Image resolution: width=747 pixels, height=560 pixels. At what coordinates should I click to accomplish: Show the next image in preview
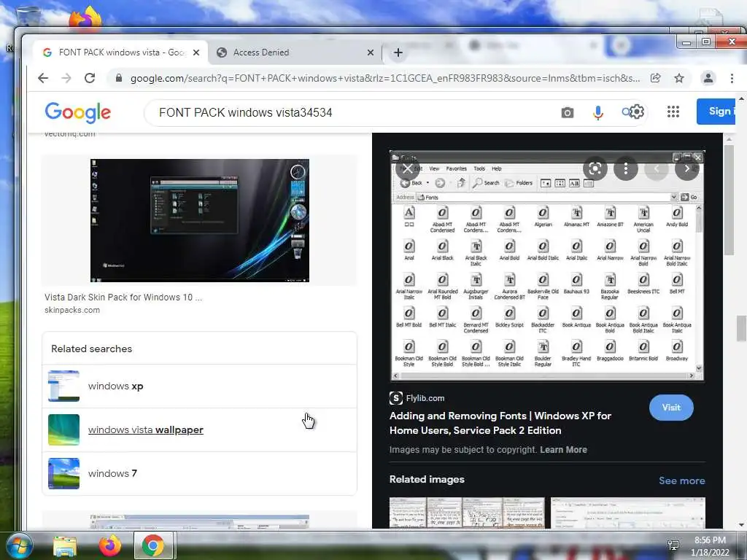[686, 168]
